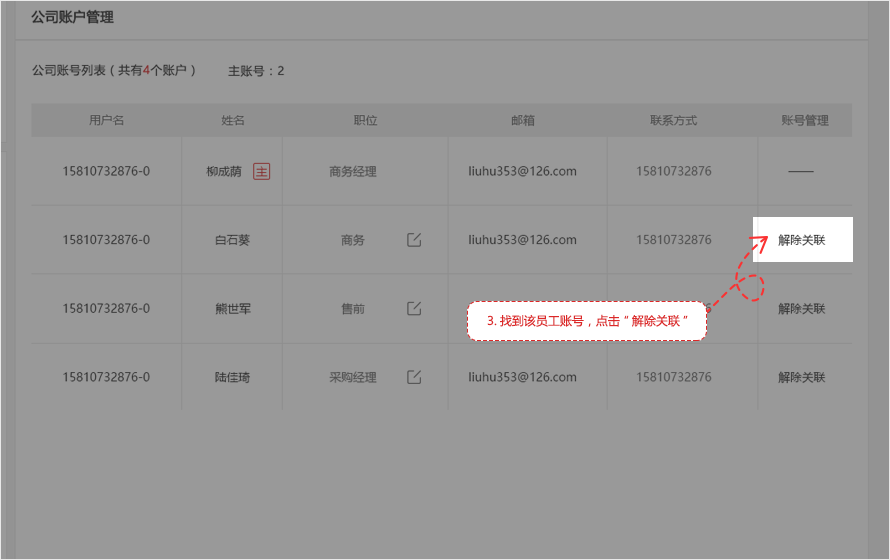The width and height of the screenshot is (890, 560).
Task: Click the 姓名 column header
Action: tap(233, 120)
